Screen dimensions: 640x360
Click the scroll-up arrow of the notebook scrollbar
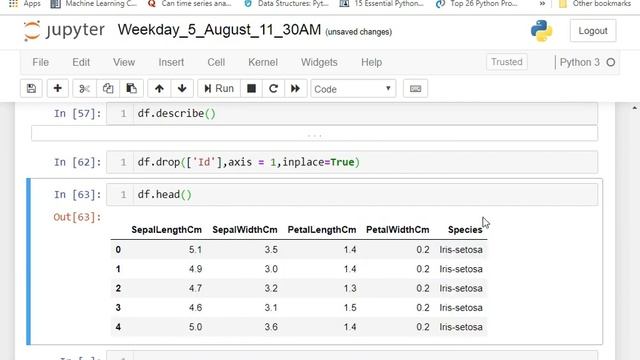(634, 108)
